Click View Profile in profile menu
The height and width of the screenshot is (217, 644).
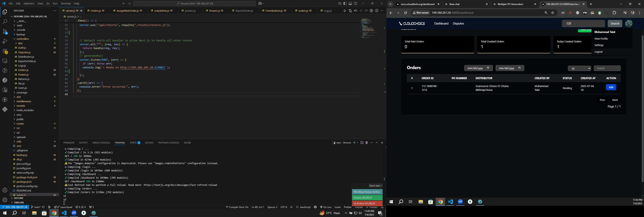click(x=601, y=39)
